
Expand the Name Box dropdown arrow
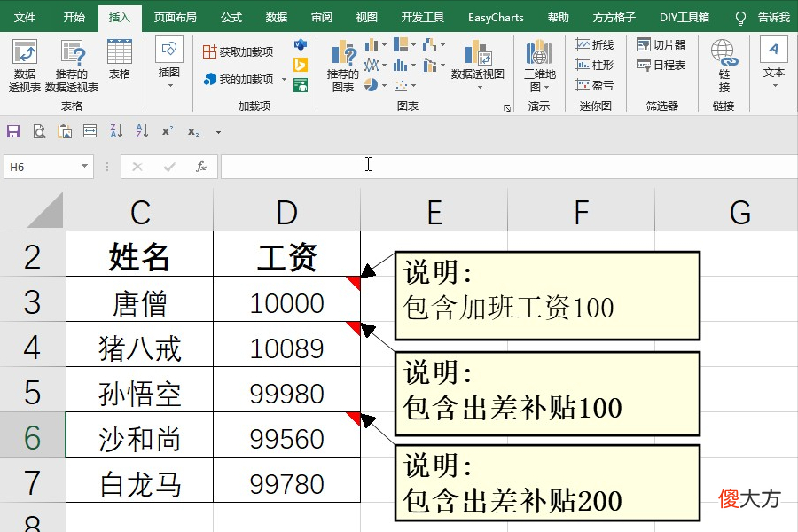tap(84, 167)
